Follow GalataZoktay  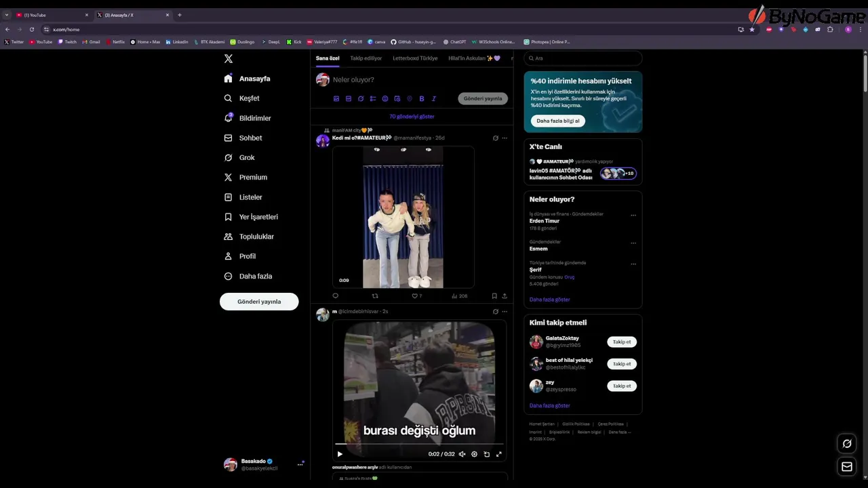pyautogui.click(x=622, y=342)
